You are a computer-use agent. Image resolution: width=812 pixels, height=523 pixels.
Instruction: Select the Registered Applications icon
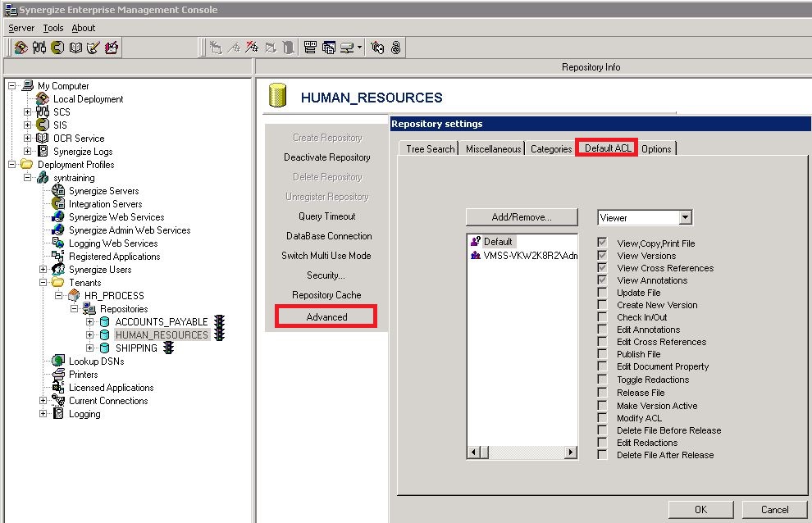coord(58,256)
